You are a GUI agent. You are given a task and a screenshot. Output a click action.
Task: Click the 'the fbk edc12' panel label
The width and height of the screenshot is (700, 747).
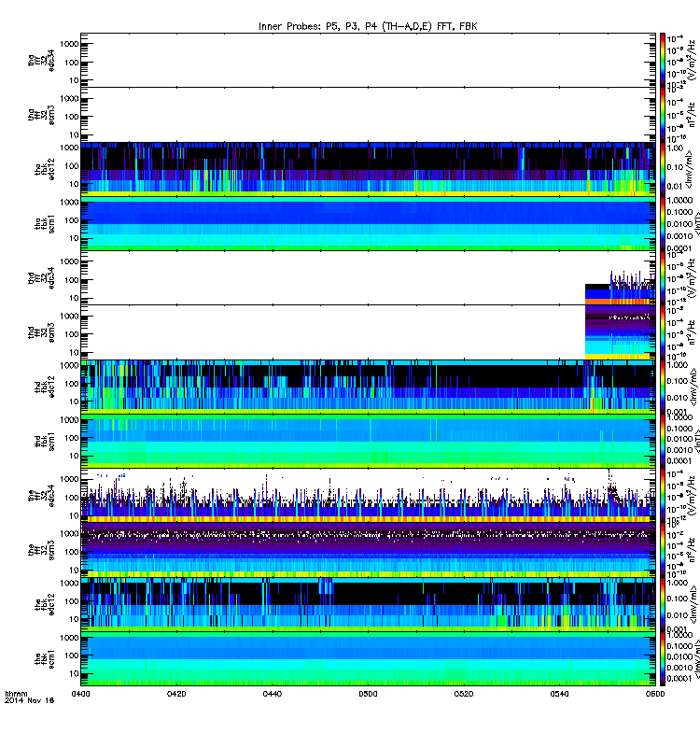(x=45, y=604)
